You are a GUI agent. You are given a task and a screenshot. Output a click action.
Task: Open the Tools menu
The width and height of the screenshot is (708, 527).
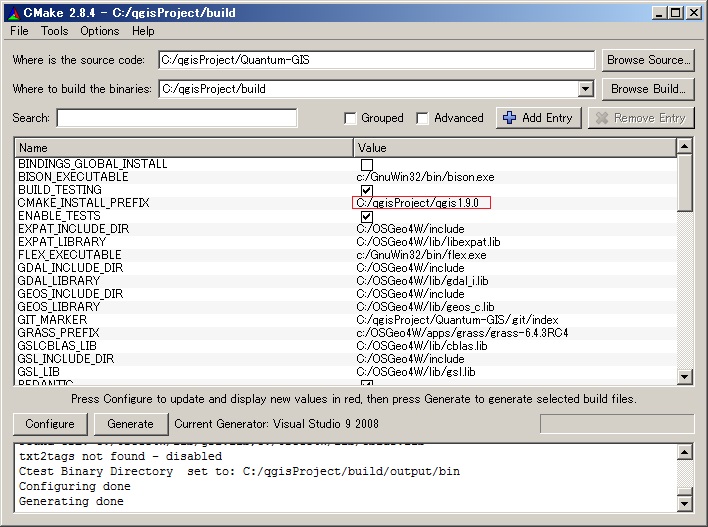pos(54,31)
